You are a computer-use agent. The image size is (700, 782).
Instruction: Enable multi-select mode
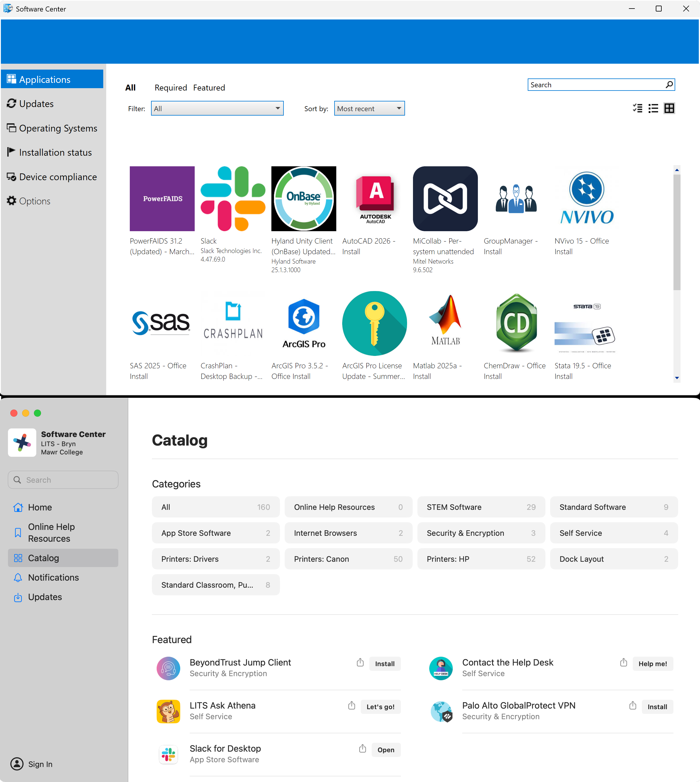coord(637,108)
